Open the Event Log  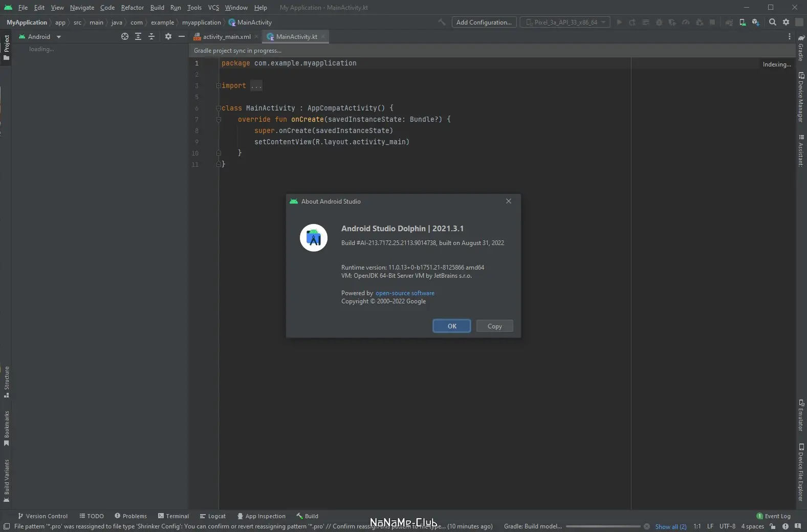click(773, 516)
